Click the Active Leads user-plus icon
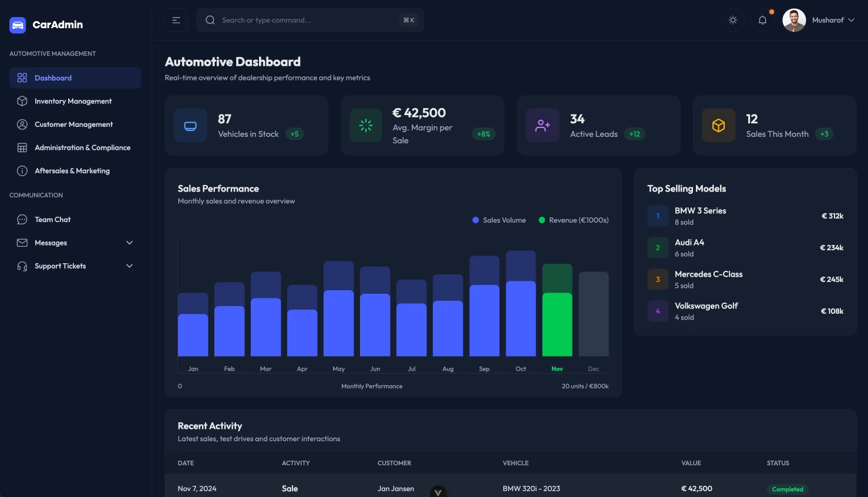868x497 pixels. [x=543, y=126]
